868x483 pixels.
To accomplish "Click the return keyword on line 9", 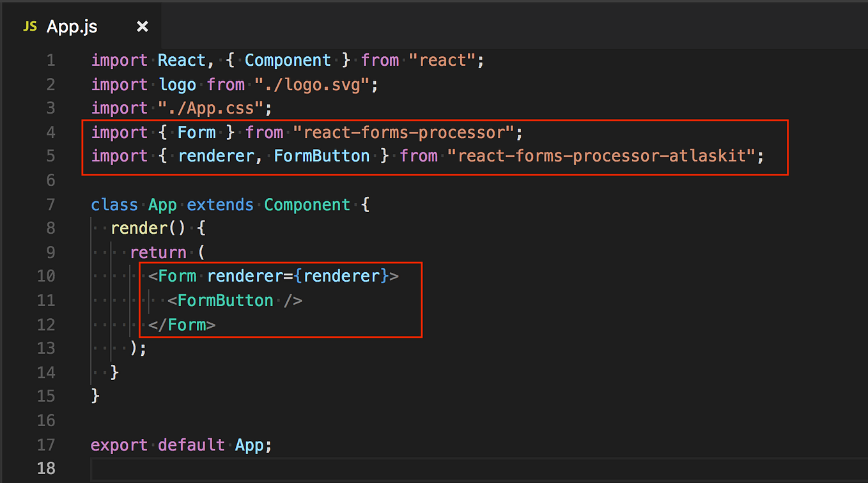I will point(158,252).
